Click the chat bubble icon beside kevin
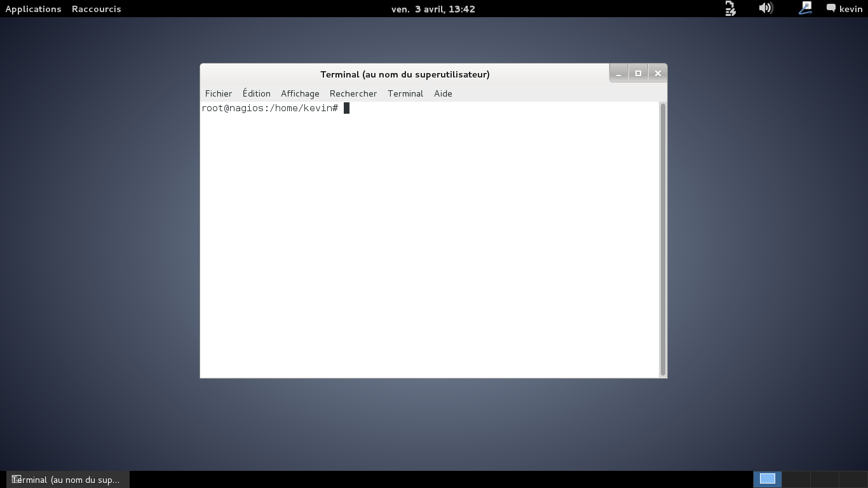 point(831,8)
